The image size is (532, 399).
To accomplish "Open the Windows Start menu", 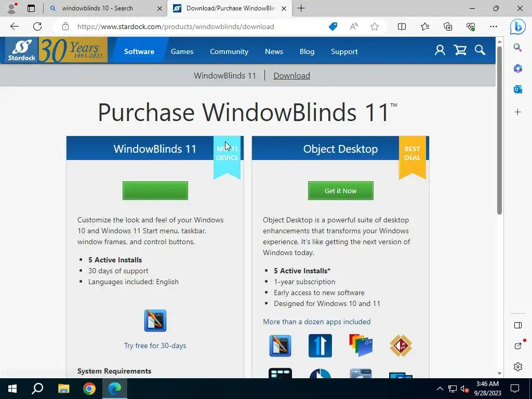I will coord(12,388).
